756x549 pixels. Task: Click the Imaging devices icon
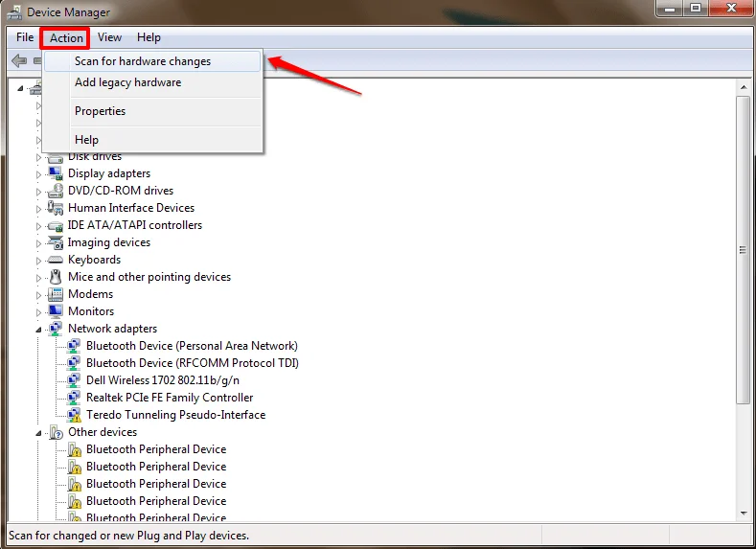coord(56,242)
